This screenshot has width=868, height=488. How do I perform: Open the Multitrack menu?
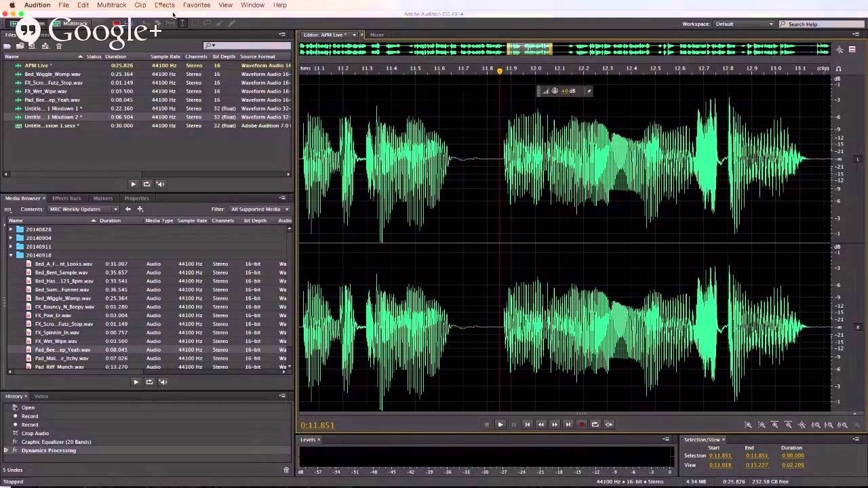tap(111, 5)
